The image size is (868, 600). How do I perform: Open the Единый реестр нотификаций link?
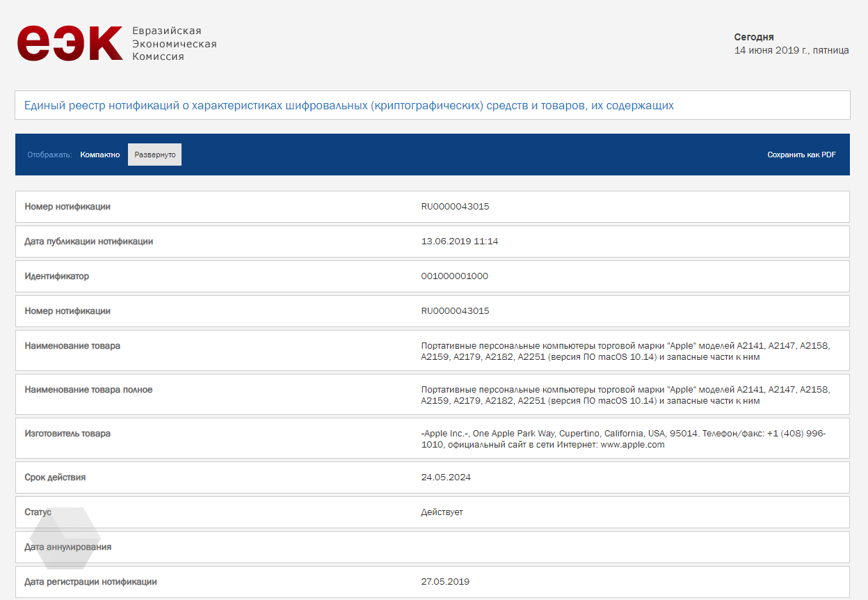tap(348, 106)
